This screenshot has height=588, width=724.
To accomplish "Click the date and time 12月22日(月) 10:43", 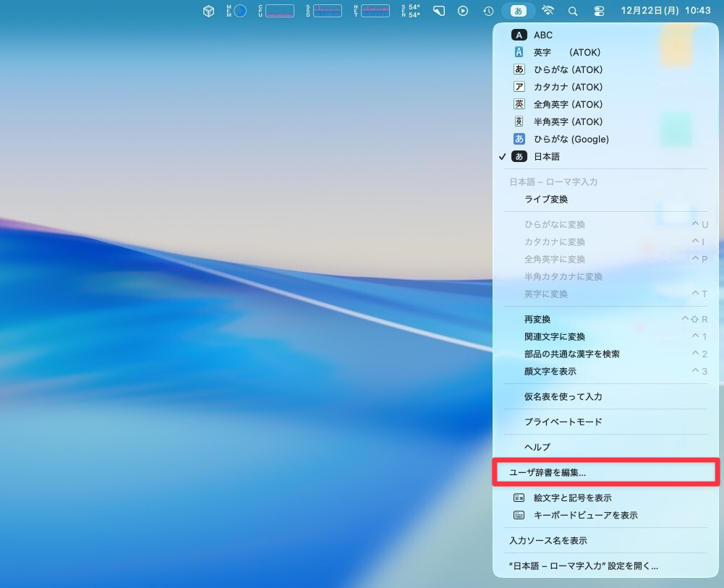I will pyautogui.click(x=665, y=11).
